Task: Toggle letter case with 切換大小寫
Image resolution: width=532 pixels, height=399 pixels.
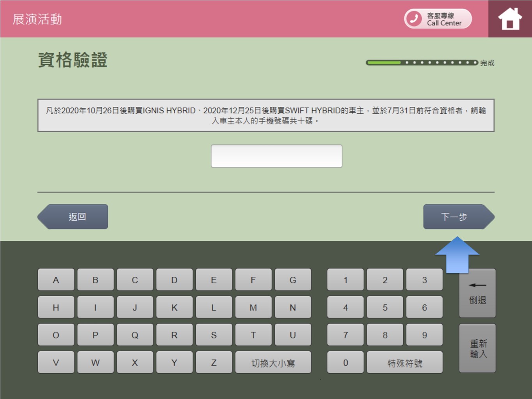Action: point(273,363)
